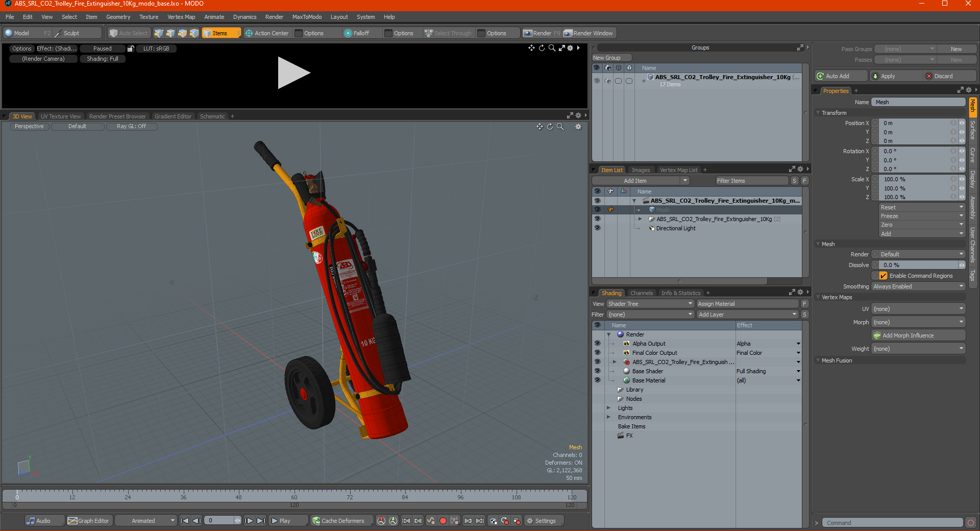Step to next frame
Screen dimensions: 980x531
click(x=249, y=521)
